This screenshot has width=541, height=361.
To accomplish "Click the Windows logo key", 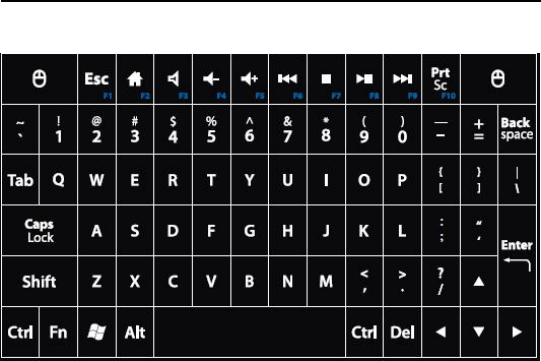I will pyautogui.click(x=97, y=332).
